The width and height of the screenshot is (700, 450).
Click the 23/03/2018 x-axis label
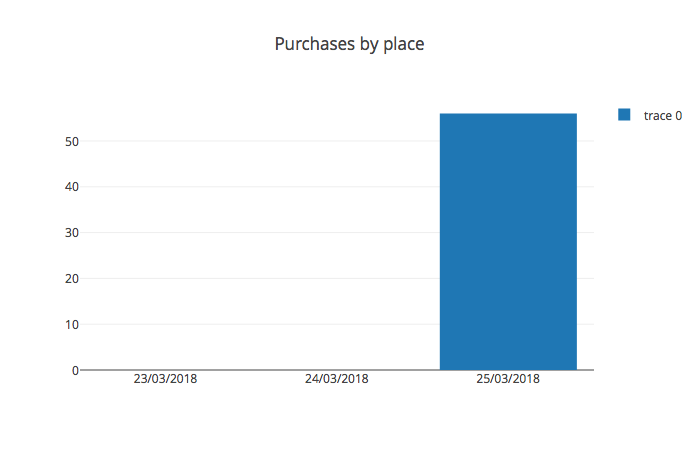coord(165,379)
